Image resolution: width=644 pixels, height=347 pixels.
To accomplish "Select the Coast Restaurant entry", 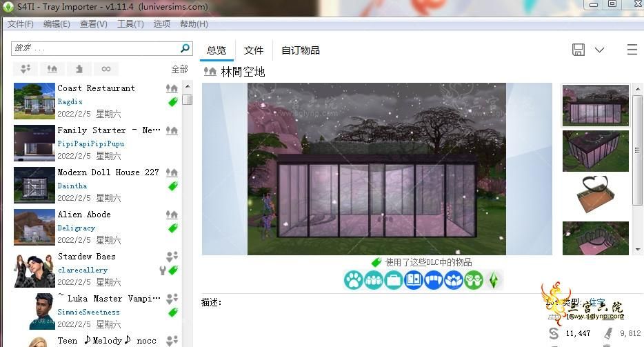I will click(x=97, y=101).
